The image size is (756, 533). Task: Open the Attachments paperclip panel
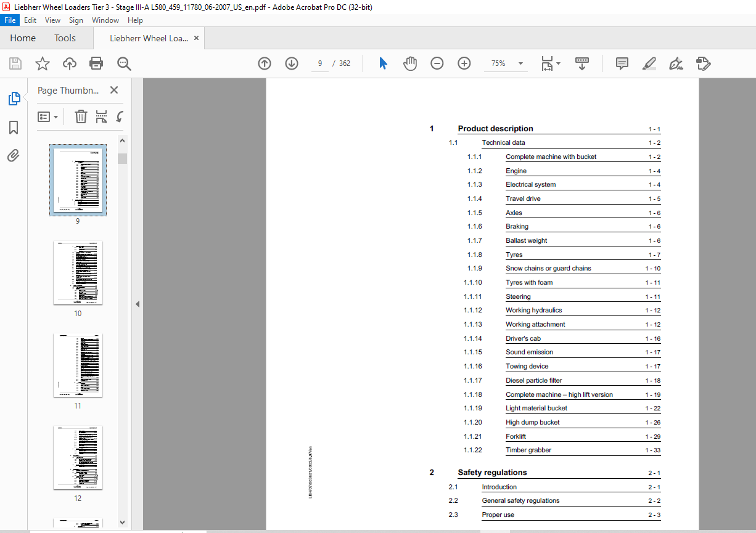(14, 156)
